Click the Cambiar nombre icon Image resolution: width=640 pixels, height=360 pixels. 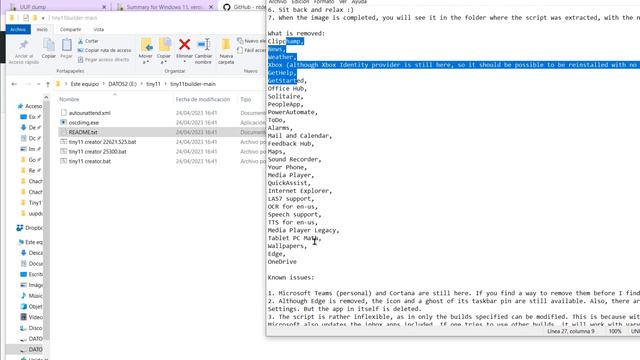(x=203, y=44)
